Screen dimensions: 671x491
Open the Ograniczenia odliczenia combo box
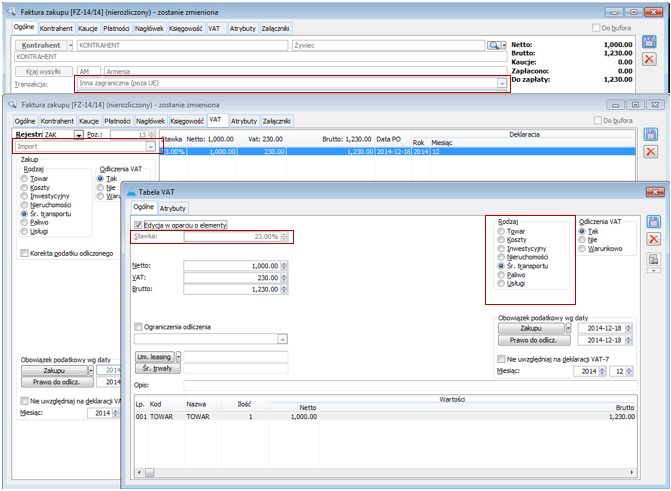(x=282, y=339)
